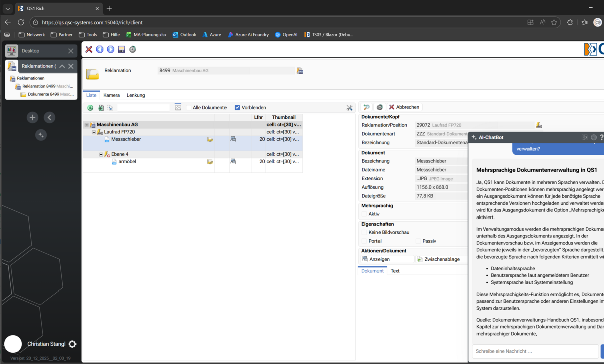Open the Azure Ai Foundry bookmark
This screenshot has height=364, width=604.
(x=248, y=35)
